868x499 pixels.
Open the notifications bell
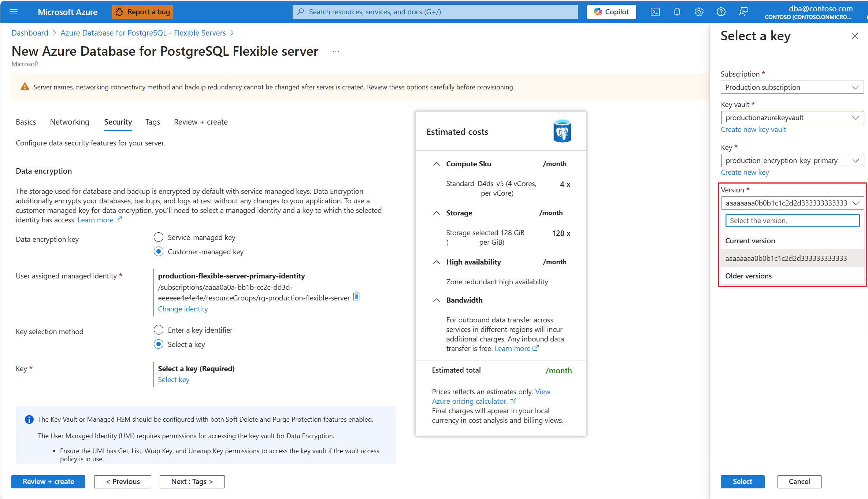point(677,12)
